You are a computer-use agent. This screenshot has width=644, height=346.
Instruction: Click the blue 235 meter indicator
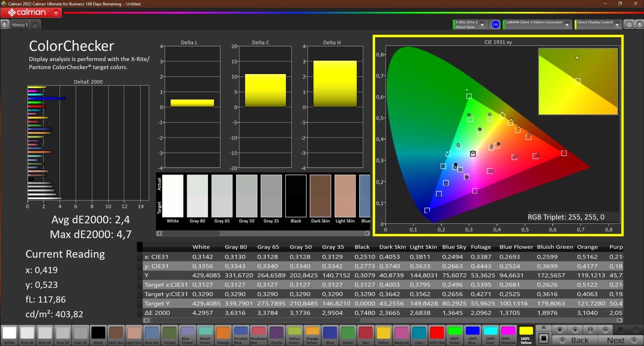click(495, 24)
